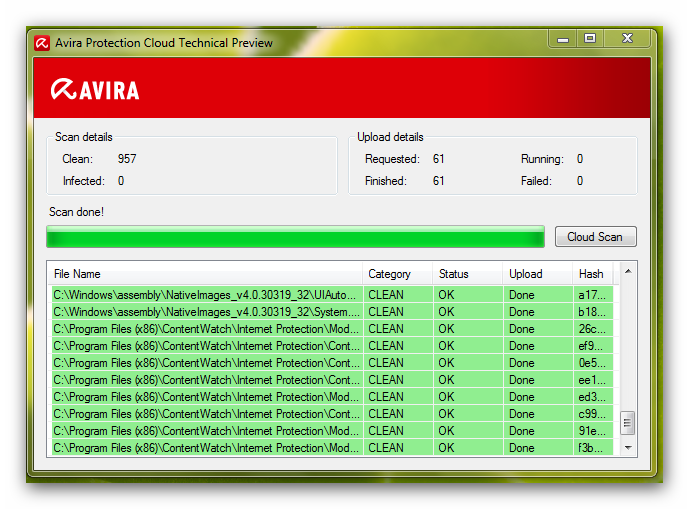Viewport: 689px width, 509px height.
Task: Click Done upload cell in 26c... row
Action: click(x=522, y=329)
